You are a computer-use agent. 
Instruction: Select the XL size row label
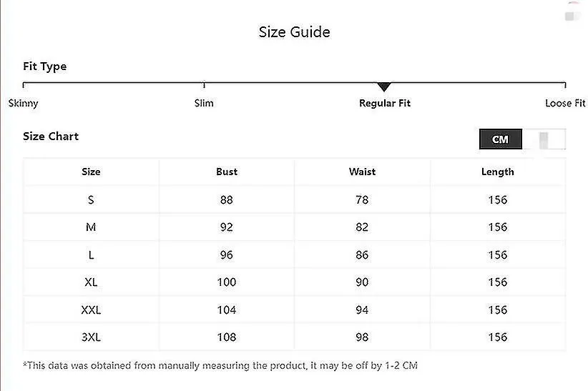pyautogui.click(x=91, y=282)
